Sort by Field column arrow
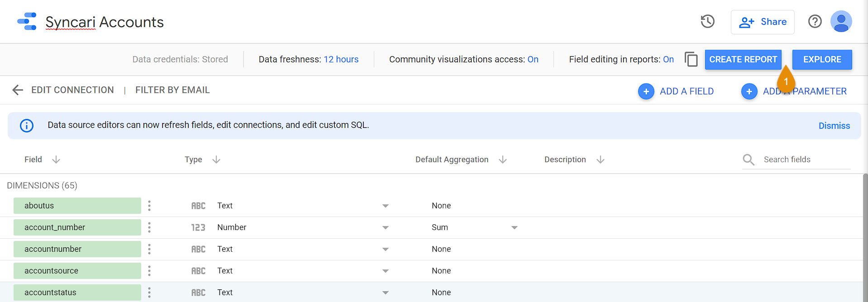The width and height of the screenshot is (868, 302). point(56,160)
